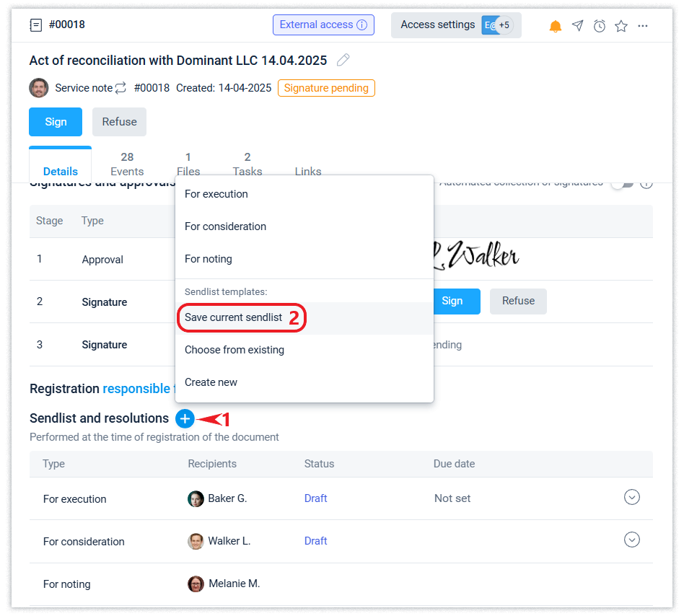This screenshot has height=616, width=684.
Task: Switch to the Events tab
Action: 127,164
